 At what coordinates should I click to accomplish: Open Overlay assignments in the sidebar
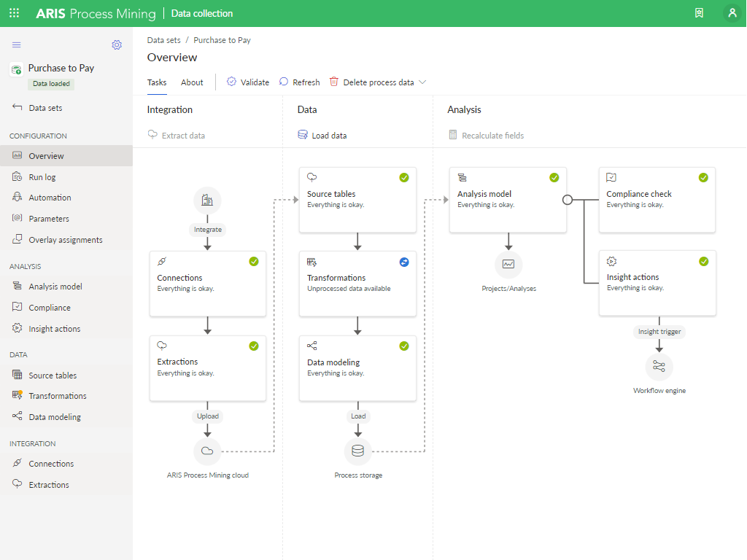(x=66, y=239)
